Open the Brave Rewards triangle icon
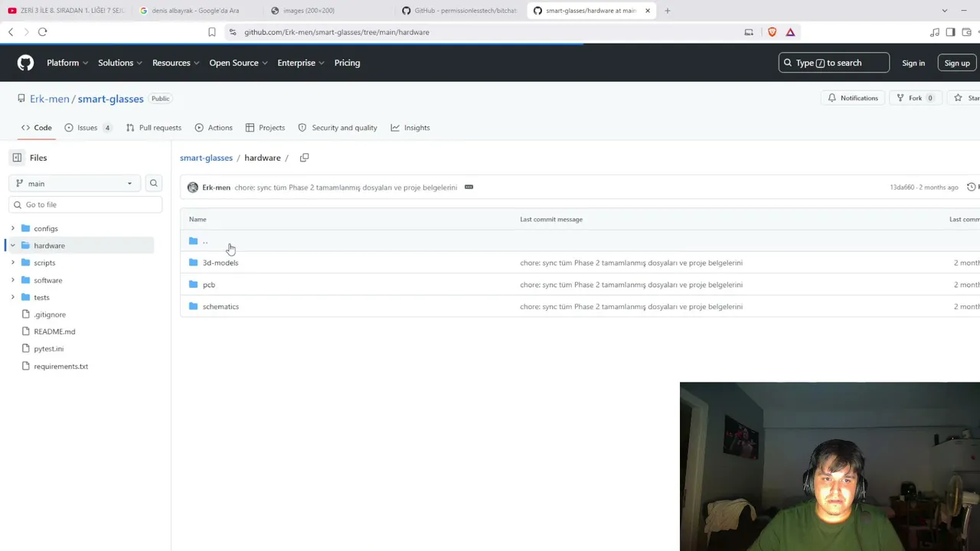Image resolution: width=980 pixels, height=551 pixels. coord(790,32)
